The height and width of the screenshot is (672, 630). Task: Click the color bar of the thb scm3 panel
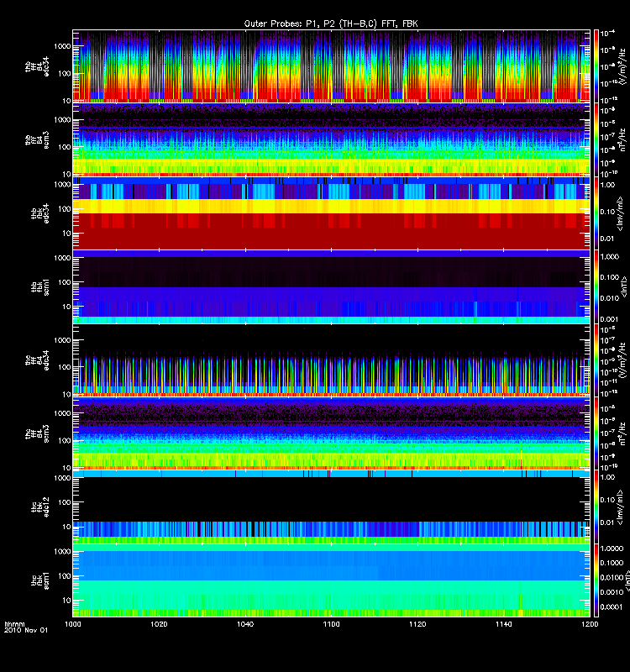pos(596,139)
